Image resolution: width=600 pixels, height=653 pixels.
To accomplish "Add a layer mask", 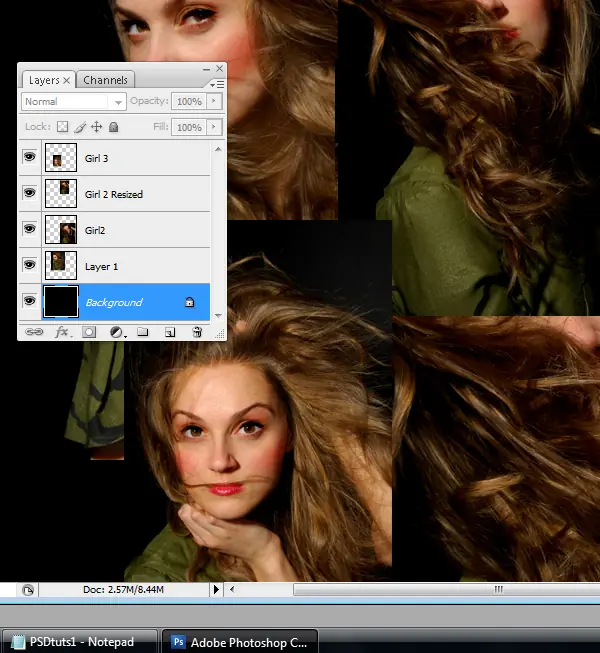I will [x=88, y=332].
